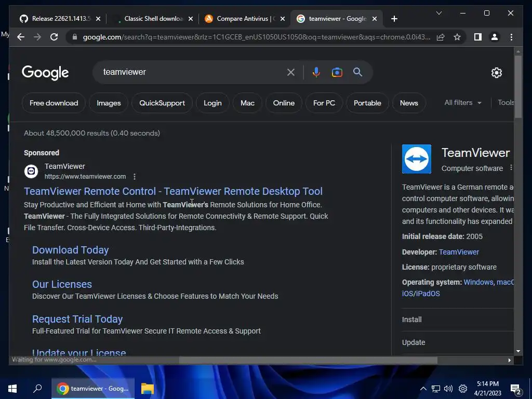Image resolution: width=532 pixels, height=399 pixels.
Task: Open the Chrome three-dot menu
Action: [x=511, y=37]
